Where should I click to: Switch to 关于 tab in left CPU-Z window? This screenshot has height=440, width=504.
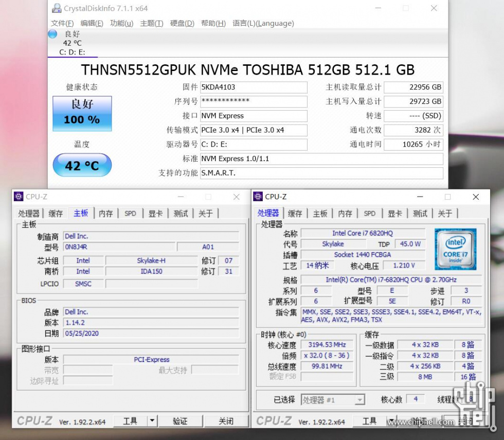(x=206, y=214)
